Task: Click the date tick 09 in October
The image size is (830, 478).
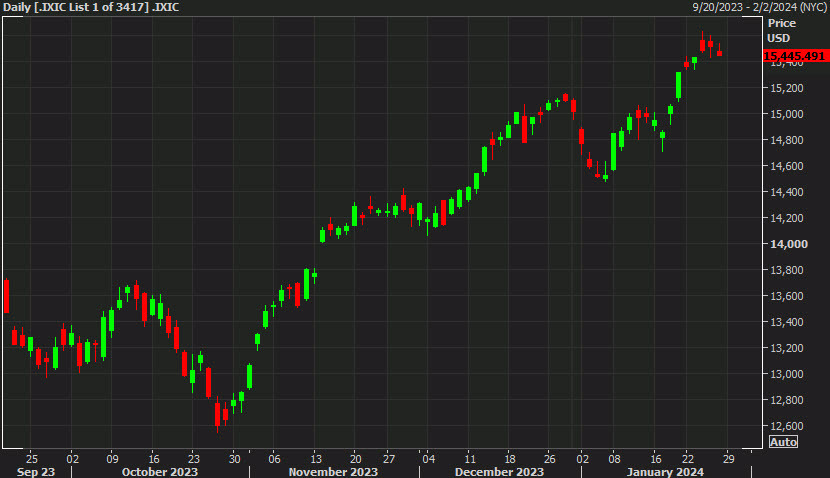Action: (112, 459)
